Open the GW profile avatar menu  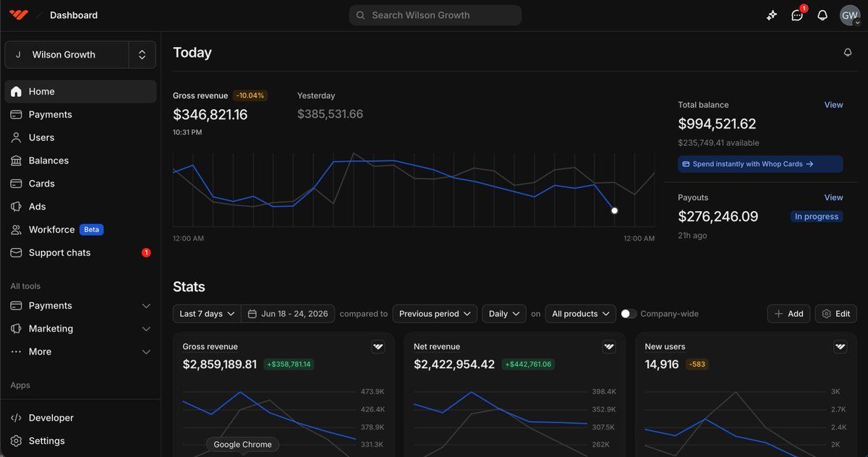tap(850, 15)
